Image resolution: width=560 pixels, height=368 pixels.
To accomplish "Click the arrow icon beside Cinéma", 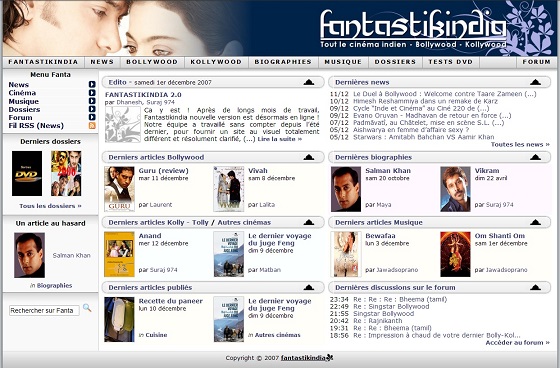I will (x=92, y=93).
